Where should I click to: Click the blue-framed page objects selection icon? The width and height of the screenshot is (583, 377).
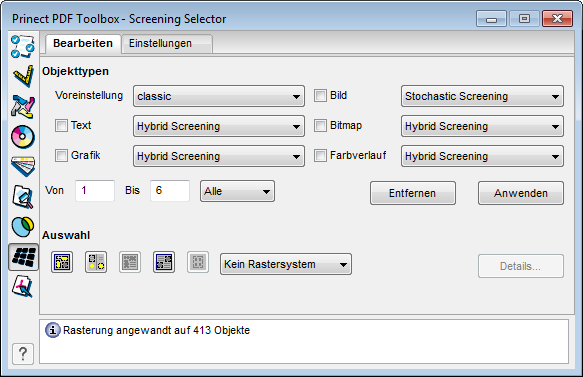(164, 262)
